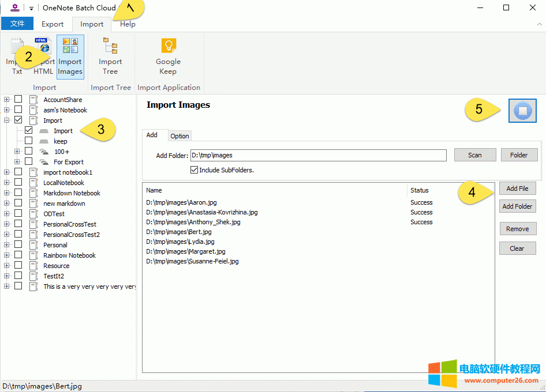Click the Add Folder path input field

[320, 154]
